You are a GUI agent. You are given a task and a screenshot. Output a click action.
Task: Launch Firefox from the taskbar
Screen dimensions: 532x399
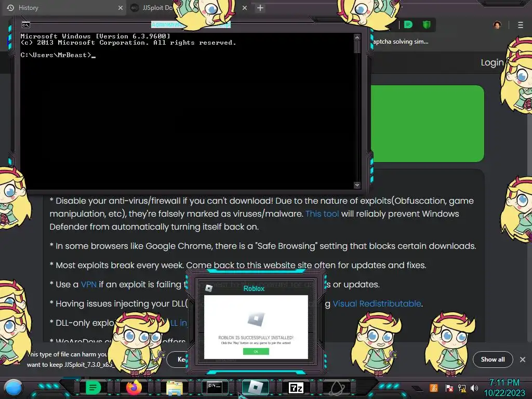pos(134,388)
